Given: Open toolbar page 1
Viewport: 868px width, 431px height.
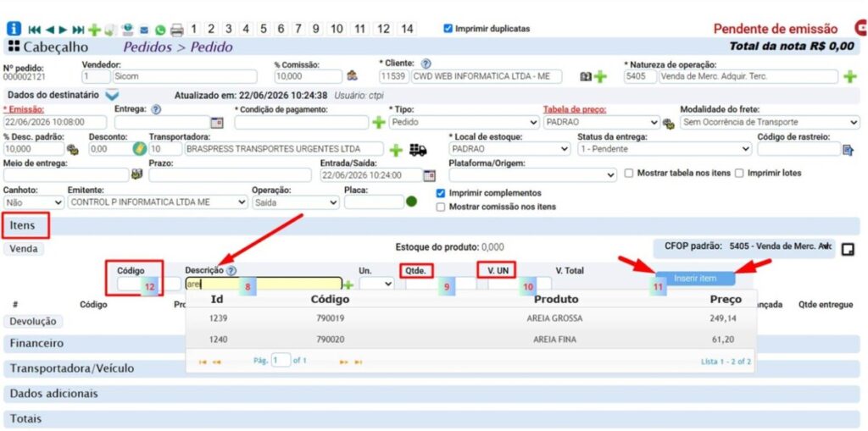Looking at the screenshot, I should [193, 29].
